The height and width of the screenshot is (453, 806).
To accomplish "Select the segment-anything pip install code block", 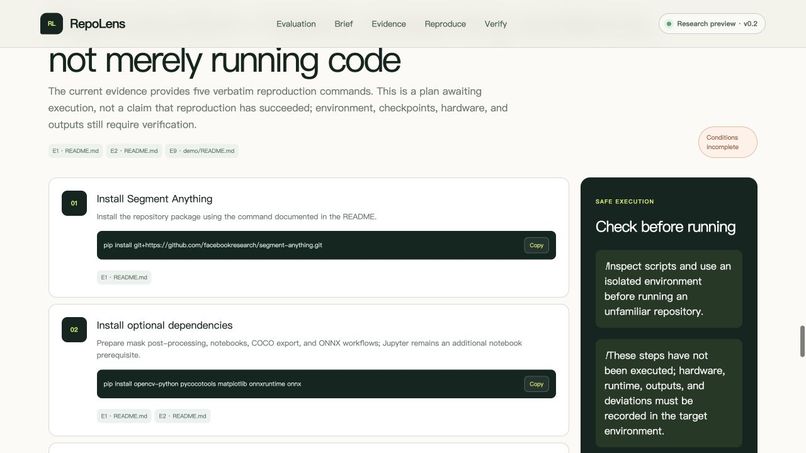I will (326, 245).
